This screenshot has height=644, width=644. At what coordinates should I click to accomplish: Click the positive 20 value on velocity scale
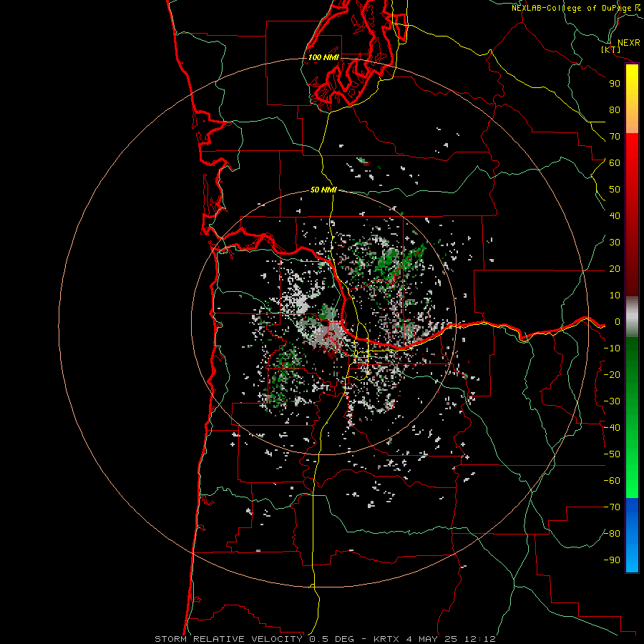(x=615, y=269)
